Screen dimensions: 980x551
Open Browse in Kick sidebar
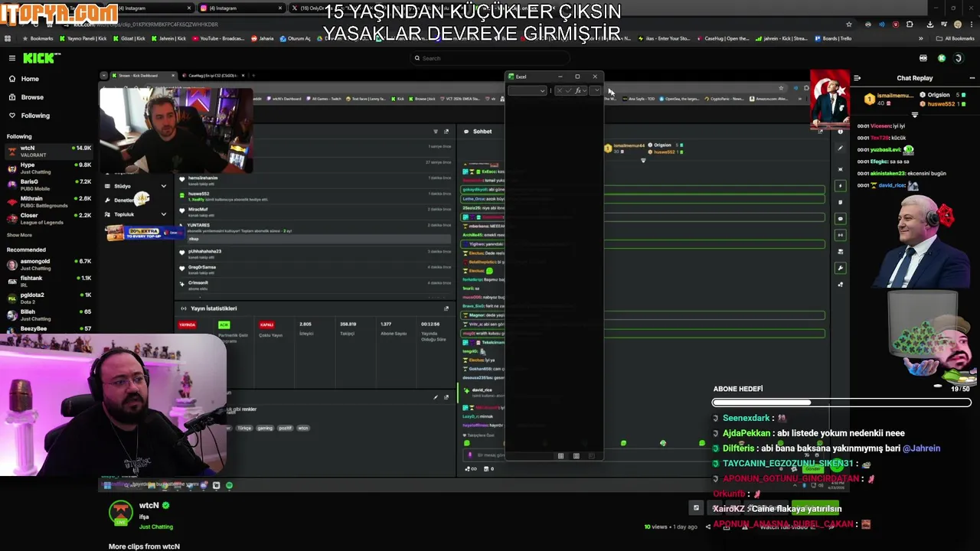coord(32,97)
